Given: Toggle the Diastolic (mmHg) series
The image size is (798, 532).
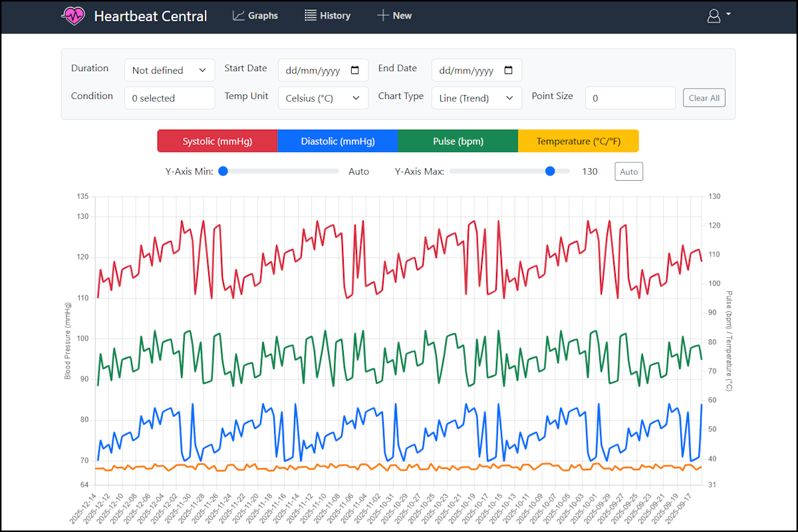Looking at the screenshot, I should pyautogui.click(x=338, y=140).
